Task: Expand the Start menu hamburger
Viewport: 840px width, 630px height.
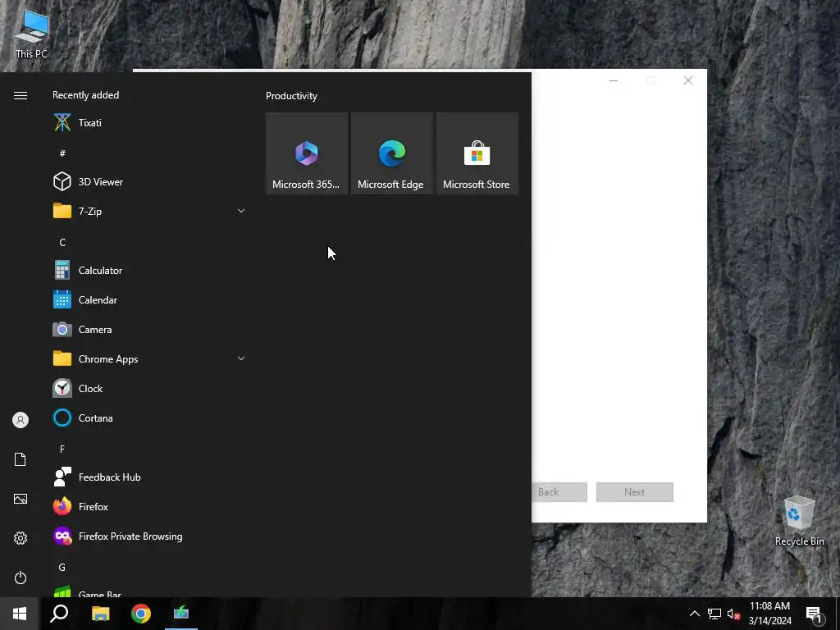Action: pyautogui.click(x=21, y=95)
